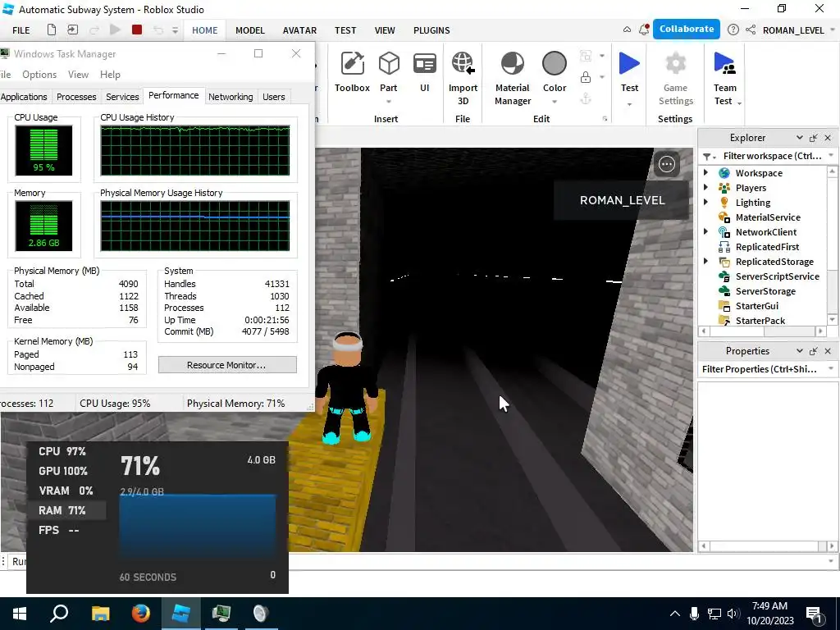The image size is (840, 630).
Task: Click the red Stop button in quick access bar
Action: pyautogui.click(x=137, y=30)
